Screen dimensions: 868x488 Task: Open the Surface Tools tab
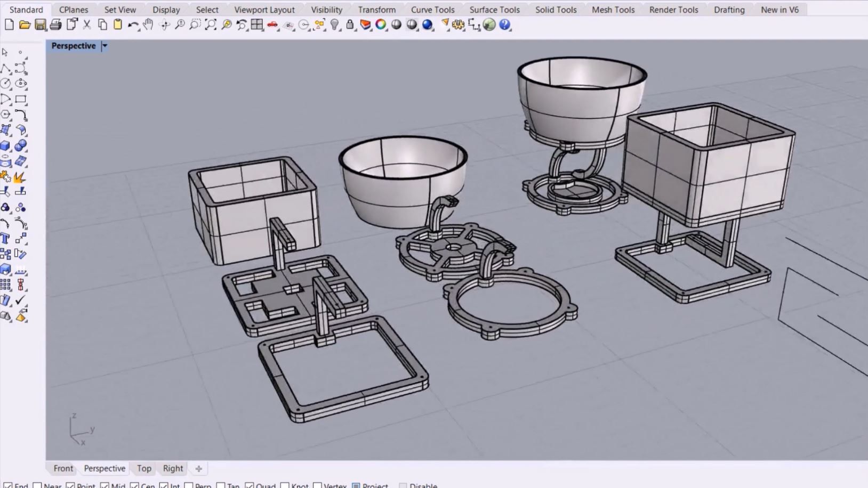click(494, 10)
